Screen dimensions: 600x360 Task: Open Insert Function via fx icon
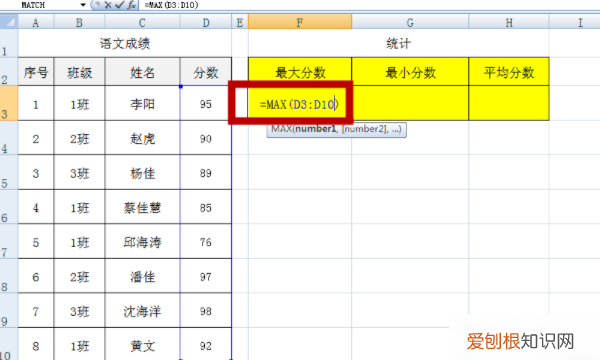point(131,5)
